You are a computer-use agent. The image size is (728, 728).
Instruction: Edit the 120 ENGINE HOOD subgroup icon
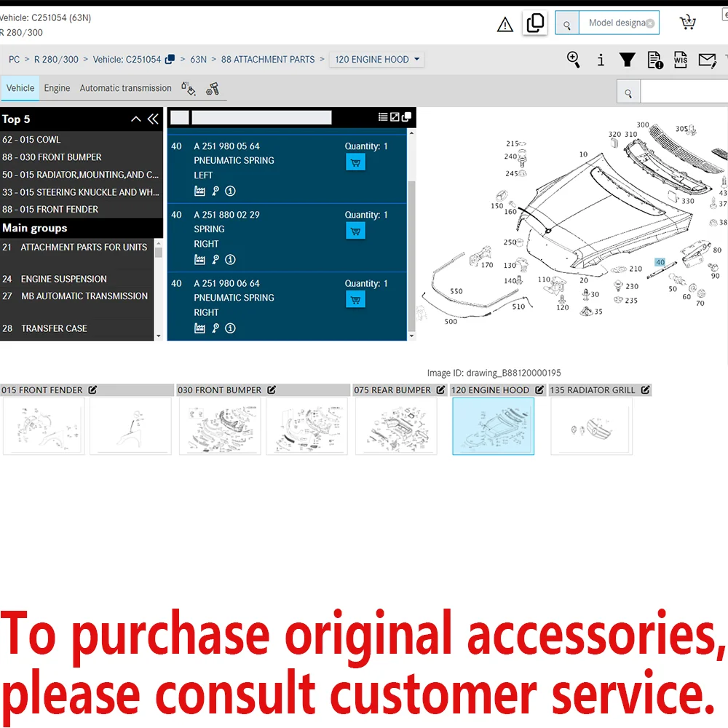[x=539, y=390]
